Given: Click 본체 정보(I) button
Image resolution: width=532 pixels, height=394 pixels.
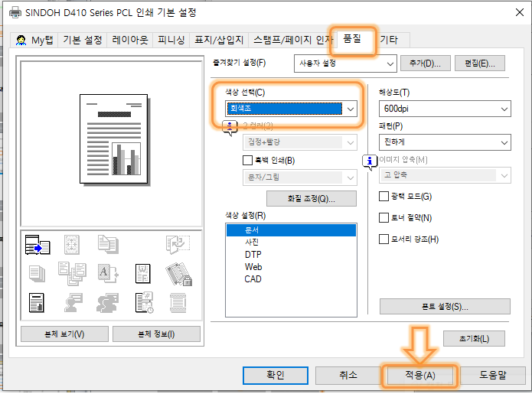Looking at the screenshot, I should [156, 334].
